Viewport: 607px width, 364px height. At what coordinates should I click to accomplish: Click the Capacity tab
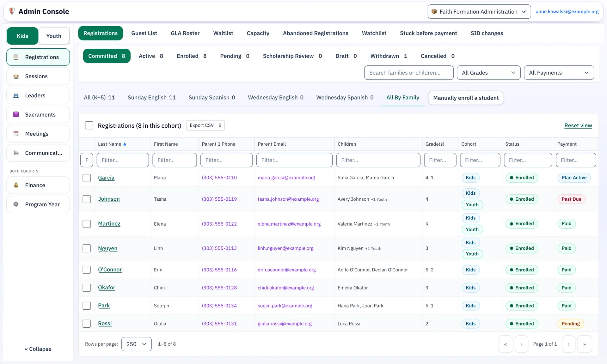pyautogui.click(x=258, y=33)
